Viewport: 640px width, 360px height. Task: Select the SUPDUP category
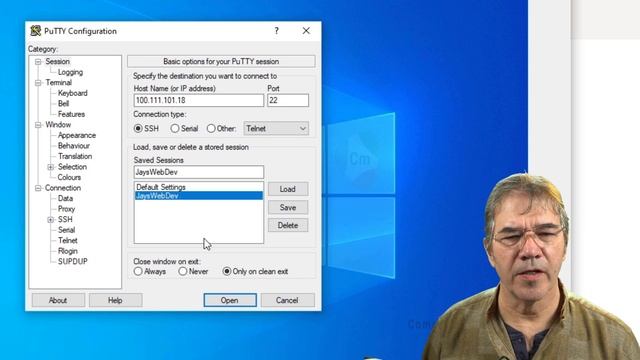coord(73,262)
